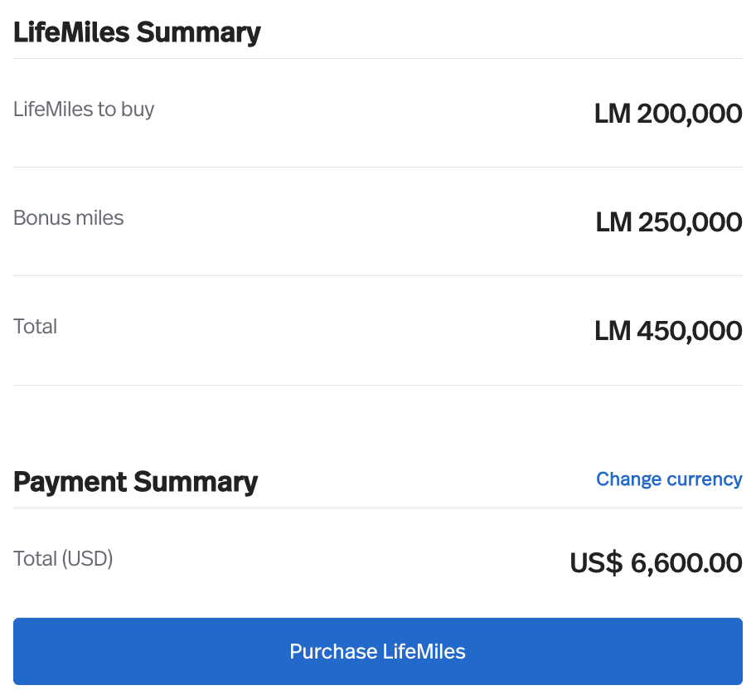
Task: Select the Bonus miles label text
Action: 68,217
